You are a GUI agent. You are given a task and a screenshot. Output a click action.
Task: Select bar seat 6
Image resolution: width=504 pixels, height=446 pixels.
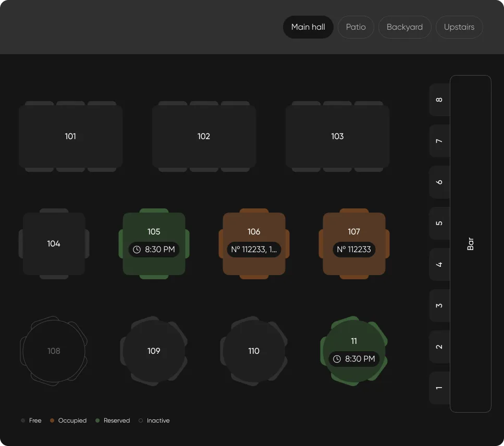[x=439, y=182]
